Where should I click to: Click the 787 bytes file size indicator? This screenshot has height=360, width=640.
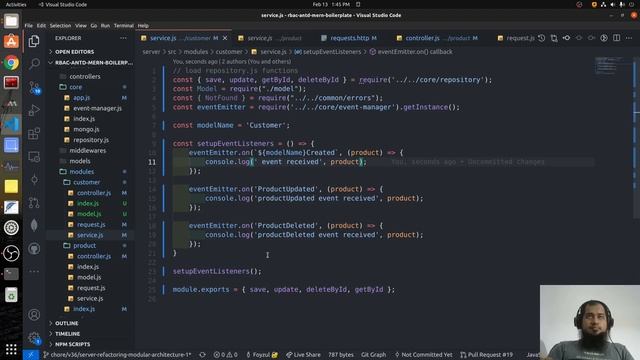point(340,355)
